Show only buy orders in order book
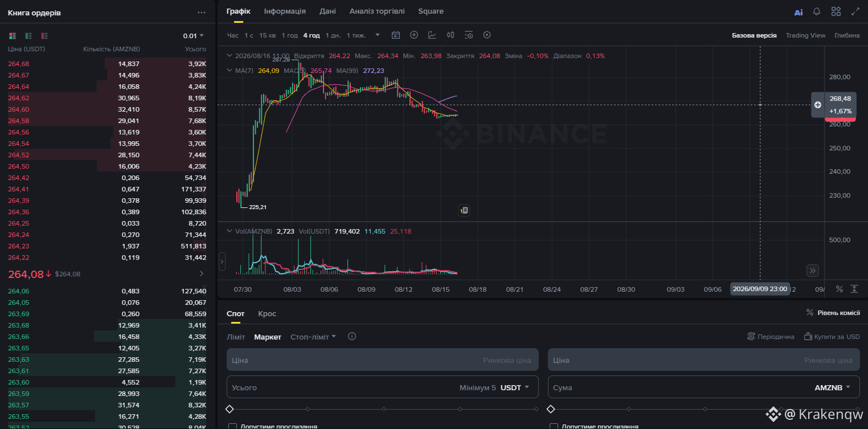Image resolution: width=868 pixels, height=429 pixels. (x=28, y=36)
